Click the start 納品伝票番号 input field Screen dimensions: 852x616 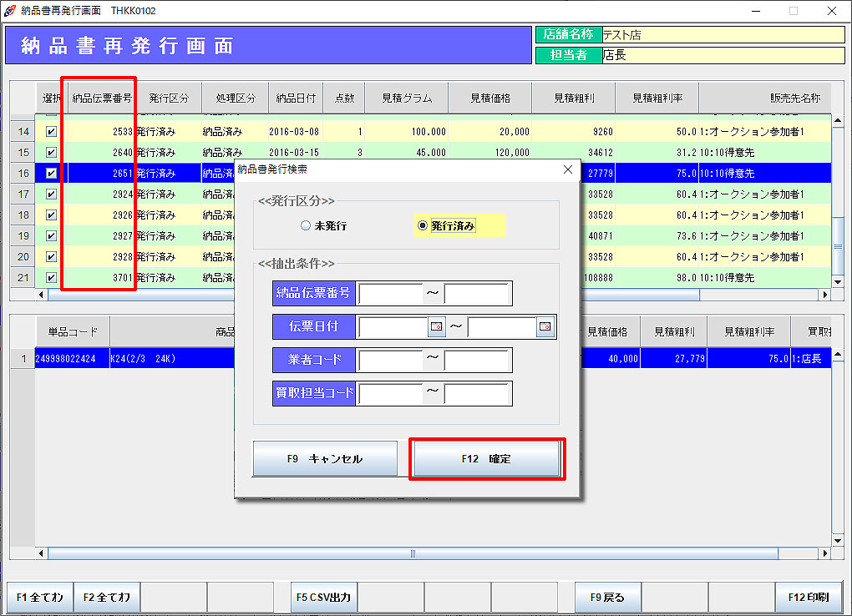pyautogui.click(x=391, y=294)
